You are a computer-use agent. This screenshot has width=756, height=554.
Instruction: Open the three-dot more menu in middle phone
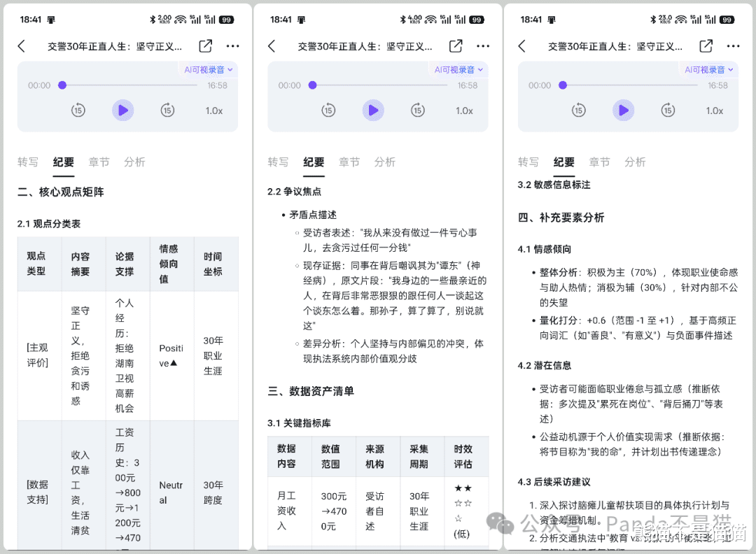[x=483, y=46]
